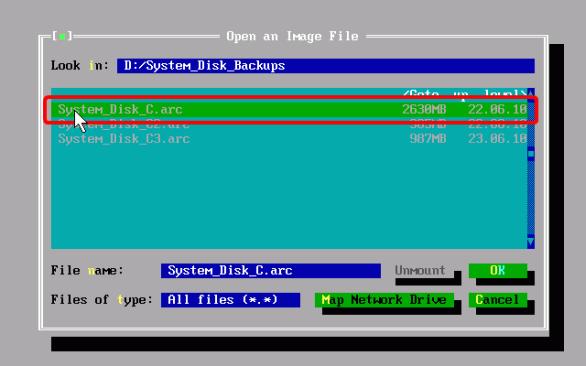Confirm with the OK button
The height and width of the screenshot is (366, 586).
[x=497, y=270]
